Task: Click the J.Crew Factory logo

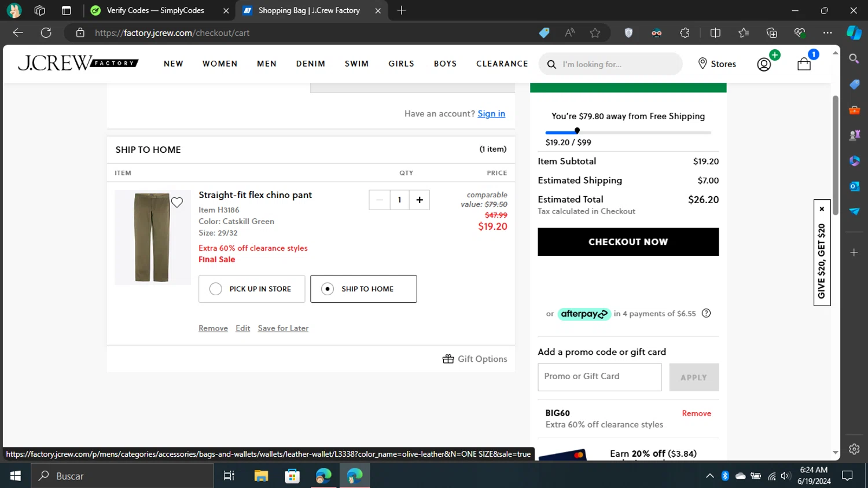Action: (78, 63)
